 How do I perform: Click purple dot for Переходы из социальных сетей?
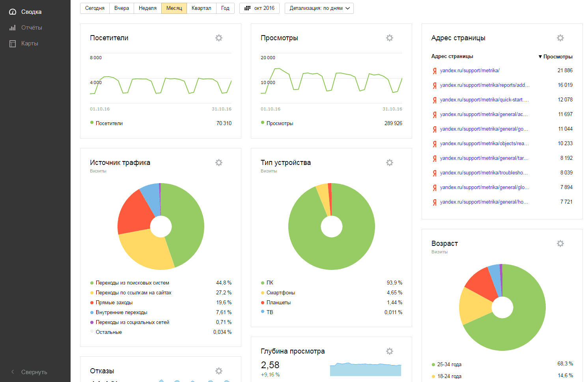[x=92, y=322]
